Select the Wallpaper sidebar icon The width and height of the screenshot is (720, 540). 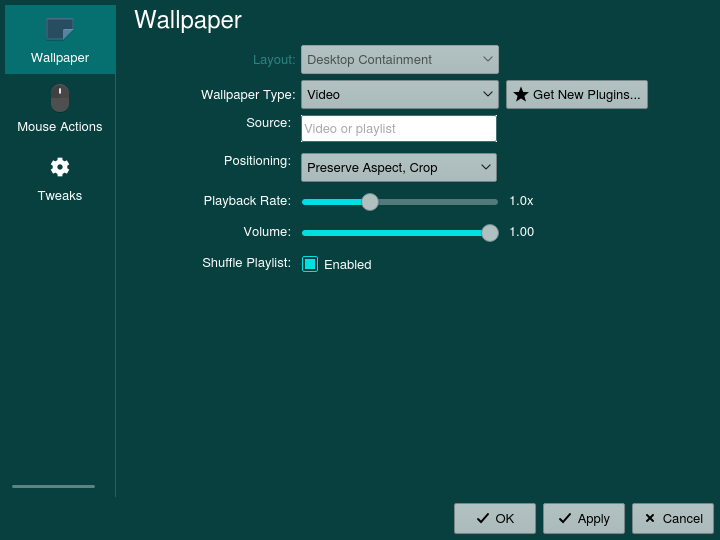(60, 29)
